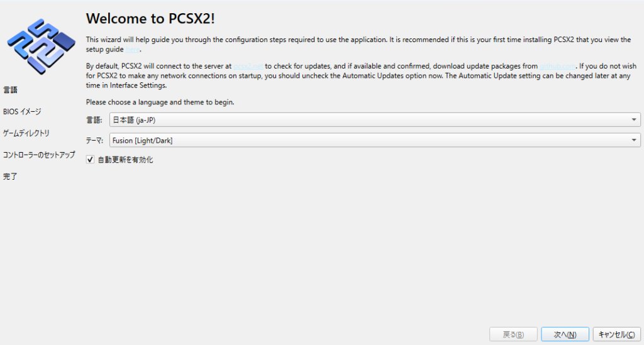Viewport: 644px width, 345px height.
Task: Click the テーマ: field label
Action: pyautogui.click(x=94, y=140)
